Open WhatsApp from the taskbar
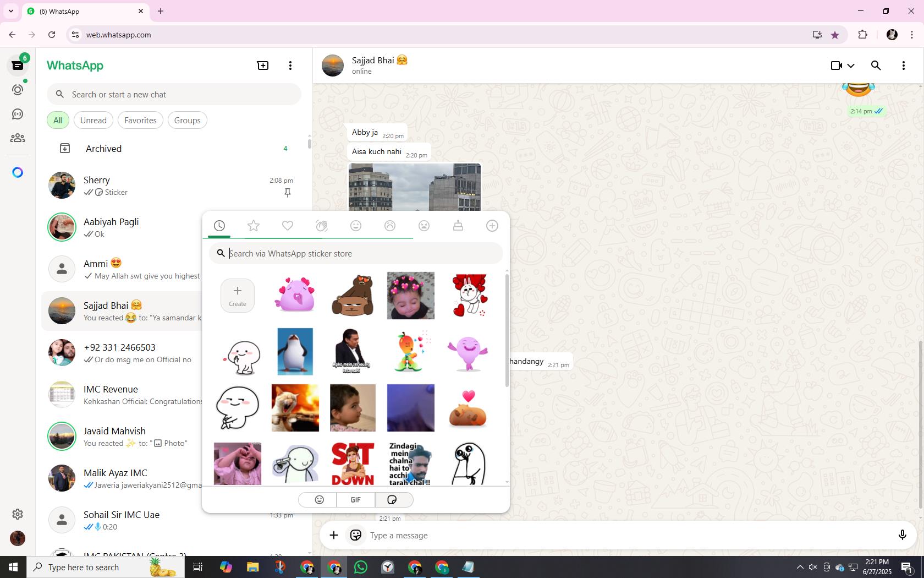 pyautogui.click(x=361, y=567)
